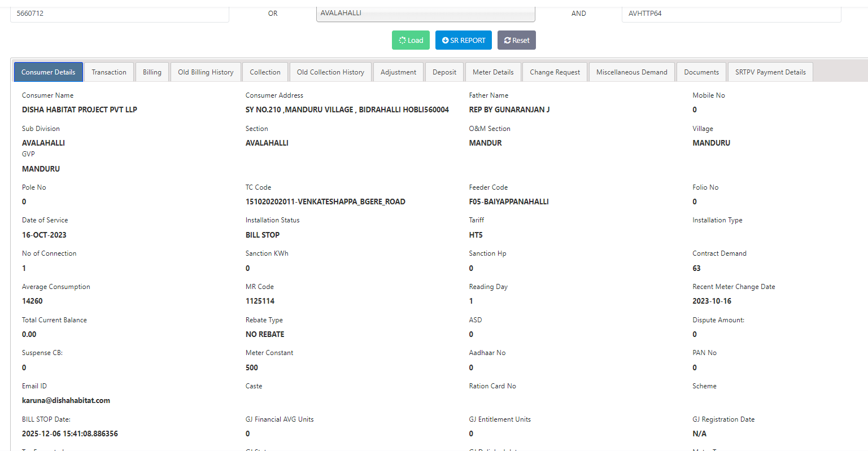Click rebate type NO REBATE
The width and height of the screenshot is (868, 451).
click(x=265, y=334)
